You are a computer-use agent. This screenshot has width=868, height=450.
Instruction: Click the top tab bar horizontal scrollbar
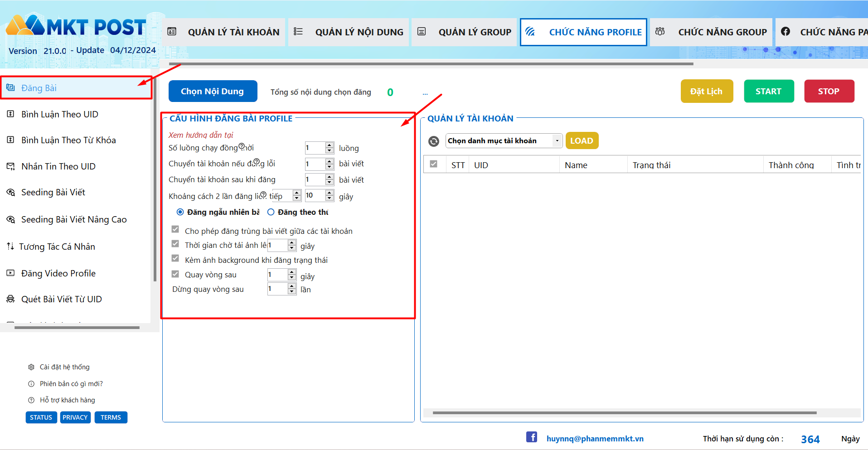(431, 64)
